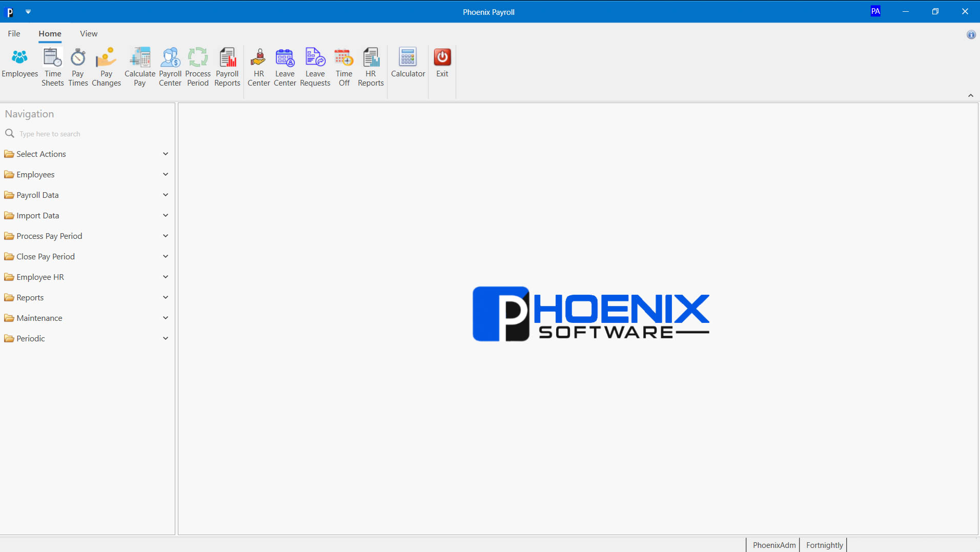Click PhoenixAdm in the status bar
The width and height of the screenshot is (980, 552).
click(774, 545)
